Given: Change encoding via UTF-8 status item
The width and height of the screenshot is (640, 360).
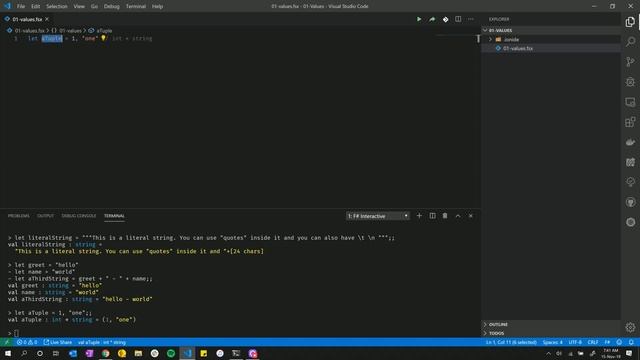Looking at the screenshot, I should (x=575, y=342).
